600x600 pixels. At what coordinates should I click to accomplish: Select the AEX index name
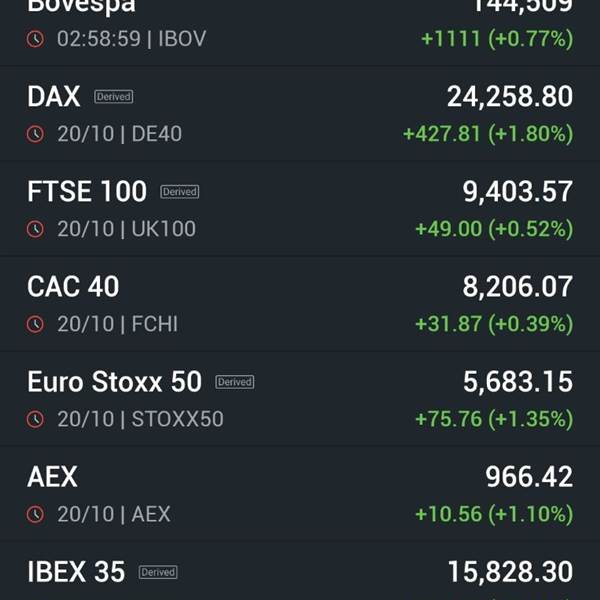click(x=52, y=476)
